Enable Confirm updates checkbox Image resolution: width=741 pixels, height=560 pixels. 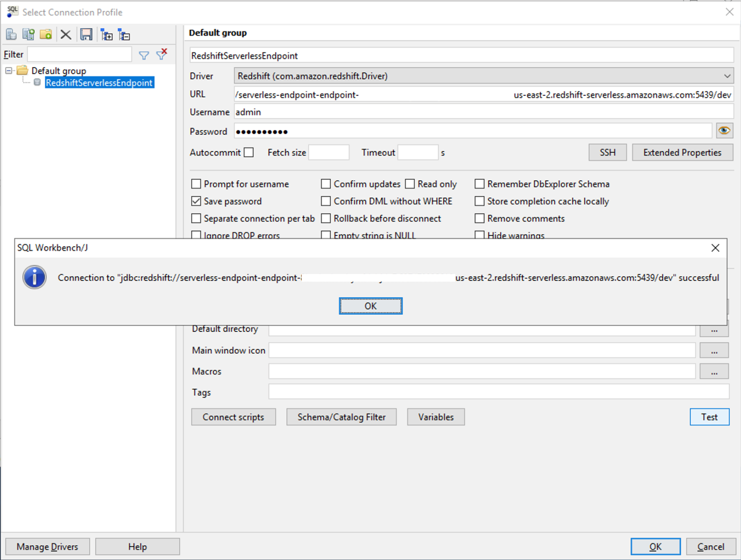326,184
